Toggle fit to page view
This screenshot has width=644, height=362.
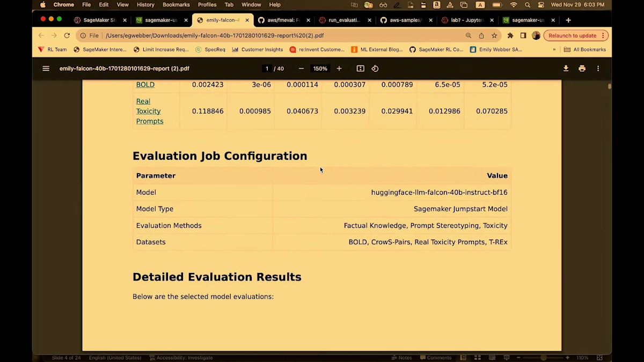click(360, 69)
